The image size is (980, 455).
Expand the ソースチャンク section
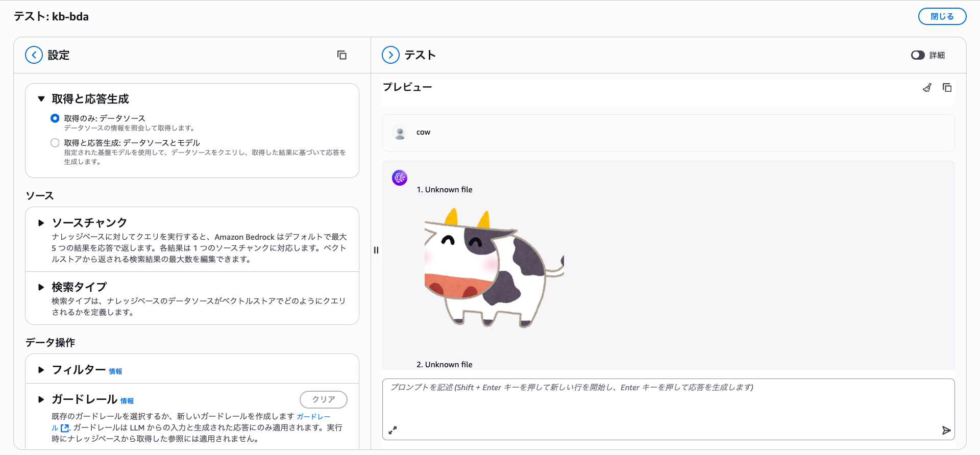[x=41, y=223]
